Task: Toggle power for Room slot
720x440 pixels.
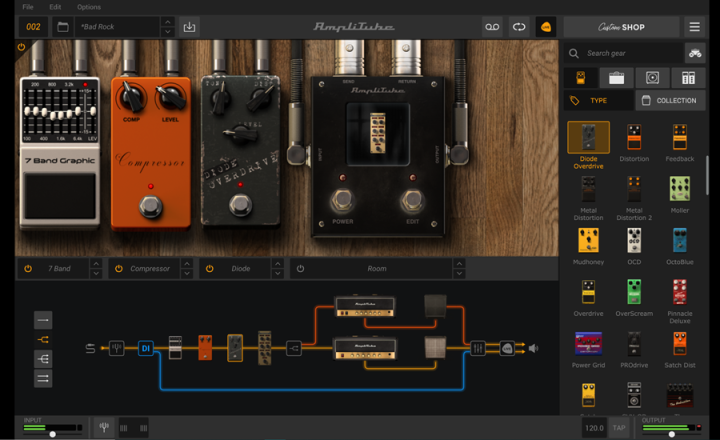Action: tap(300, 269)
